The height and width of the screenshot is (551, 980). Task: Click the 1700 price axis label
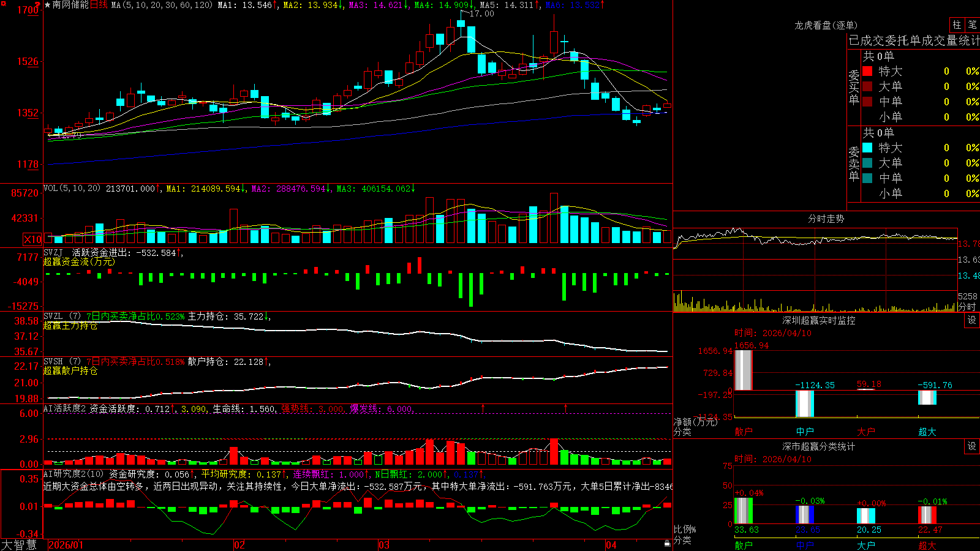[x=28, y=10]
